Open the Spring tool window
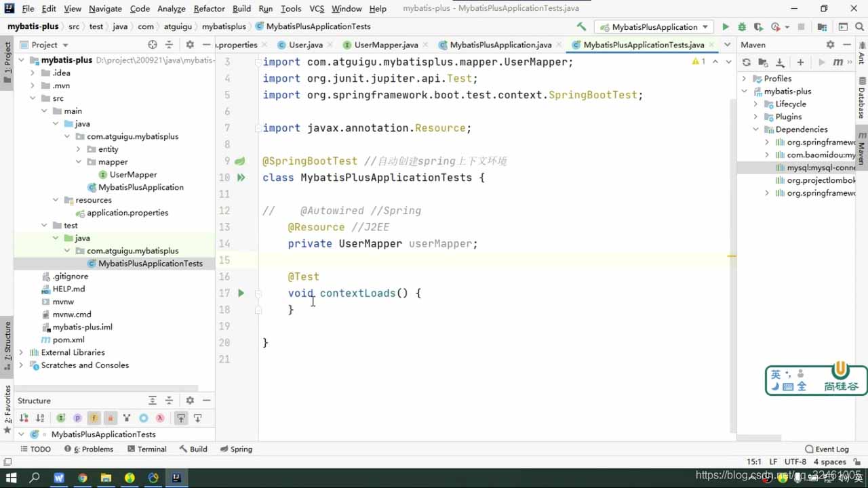Screen dimensions: 868x488 pos(236,449)
